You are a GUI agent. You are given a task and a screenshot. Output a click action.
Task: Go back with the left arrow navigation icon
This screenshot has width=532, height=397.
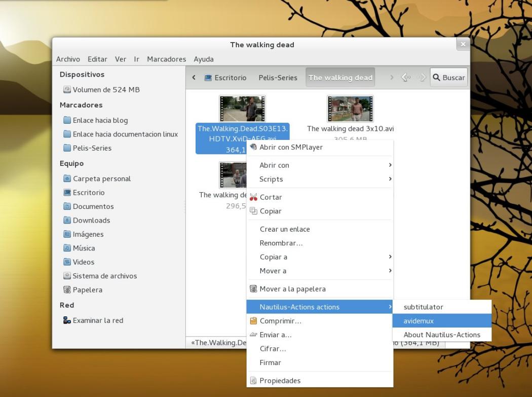[406, 78]
